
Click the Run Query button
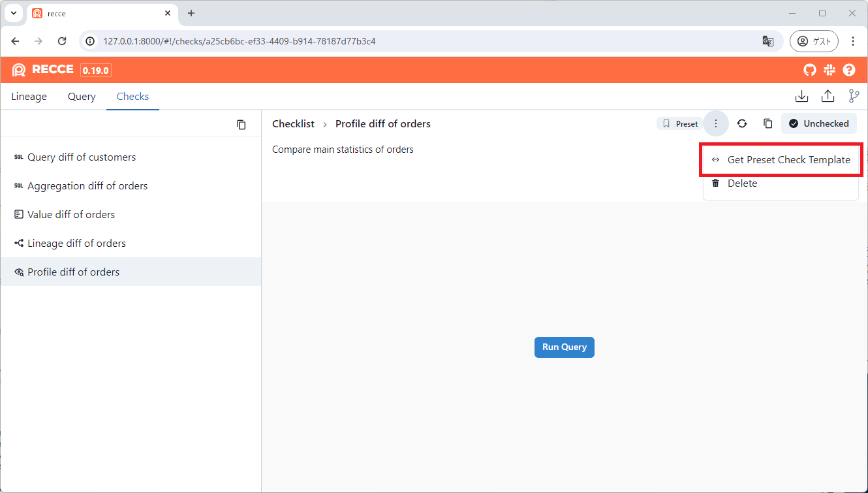pyautogui.click(x=565, y=347)
